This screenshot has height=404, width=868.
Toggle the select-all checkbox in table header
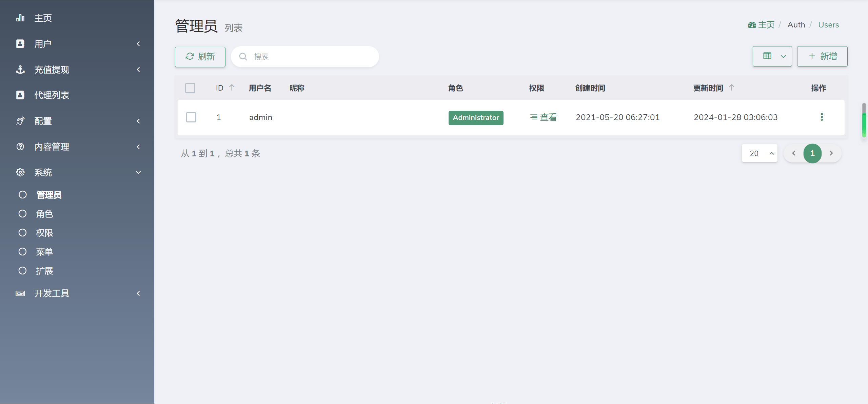(x=190, y=88)
